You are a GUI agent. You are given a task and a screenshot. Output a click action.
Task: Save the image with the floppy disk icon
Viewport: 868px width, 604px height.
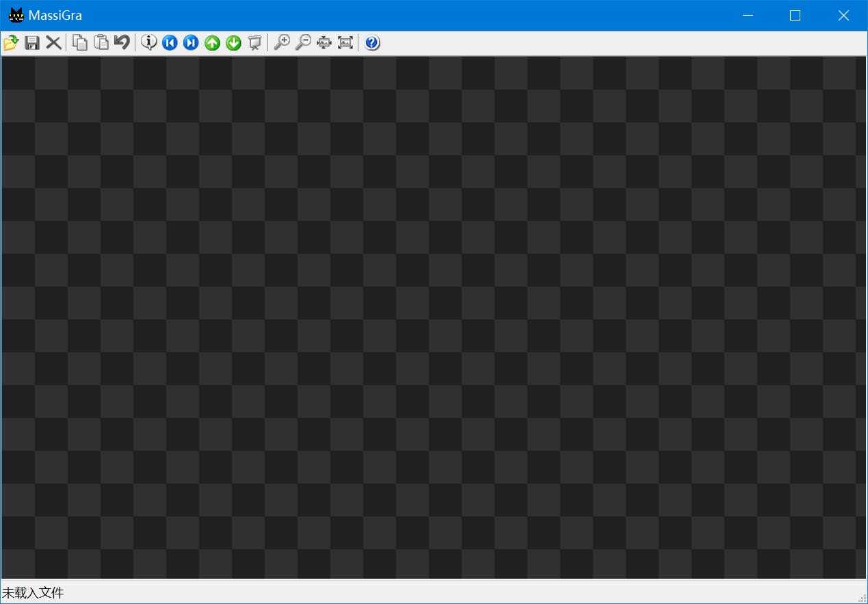click(x=32, y=43)
